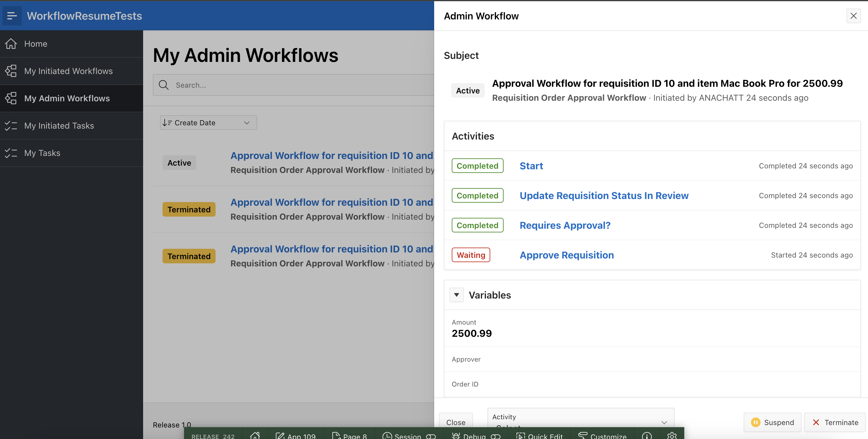Click developer toolbar settings gear

point(672,436)
